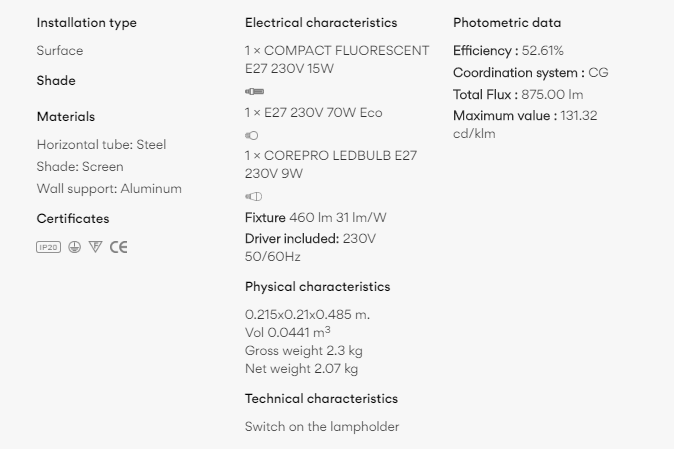This screenshot has width=674, height=449.
Task: Click the Installation type heading
Action: click(x=86, y=23)
